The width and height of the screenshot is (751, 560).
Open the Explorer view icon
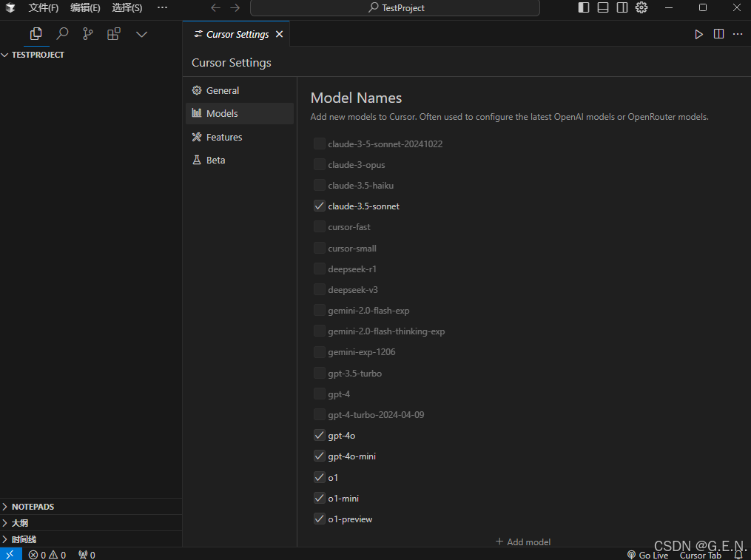pyautogui.click(x=36, y=34)
